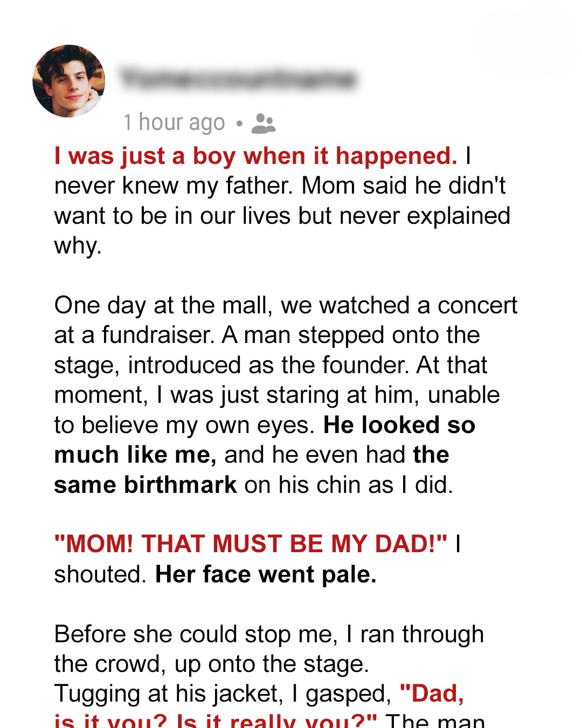582x728 pixels.
Task: Select bold text "Her face went pale."
Action: [x=266, y=574]
